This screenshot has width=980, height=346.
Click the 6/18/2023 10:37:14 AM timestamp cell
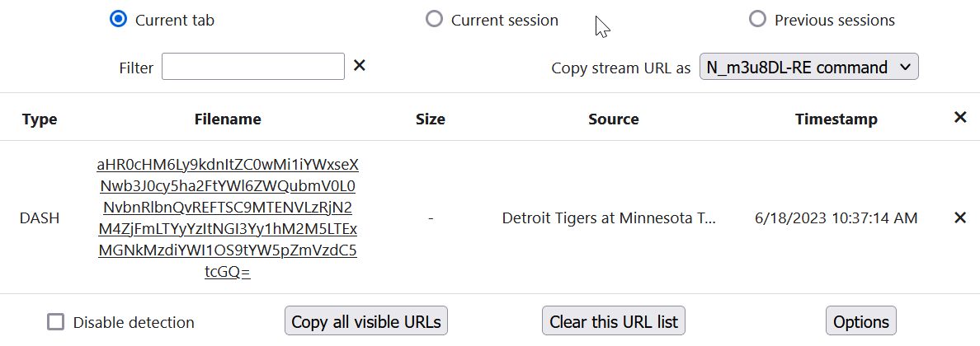[836, 218]
